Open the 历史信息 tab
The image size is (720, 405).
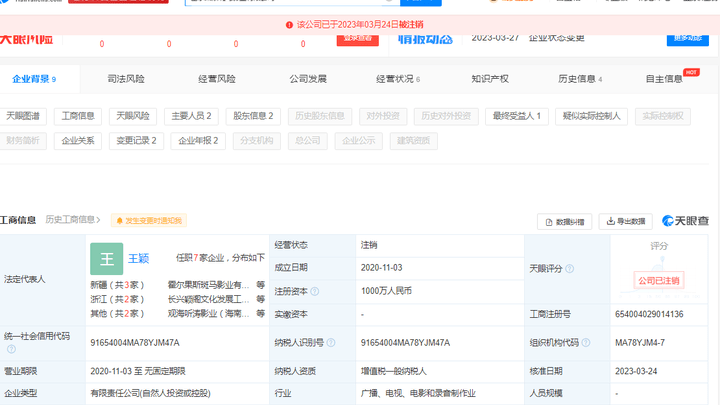[x=580, y=79]
